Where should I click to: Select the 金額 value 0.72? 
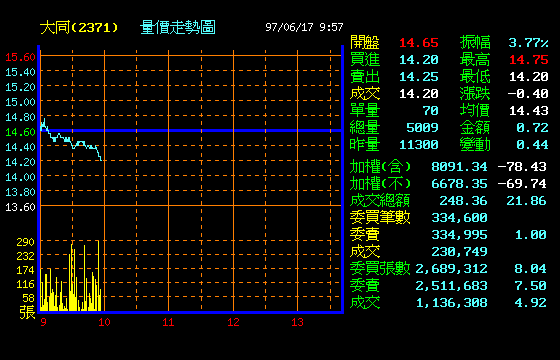(532, 128)
